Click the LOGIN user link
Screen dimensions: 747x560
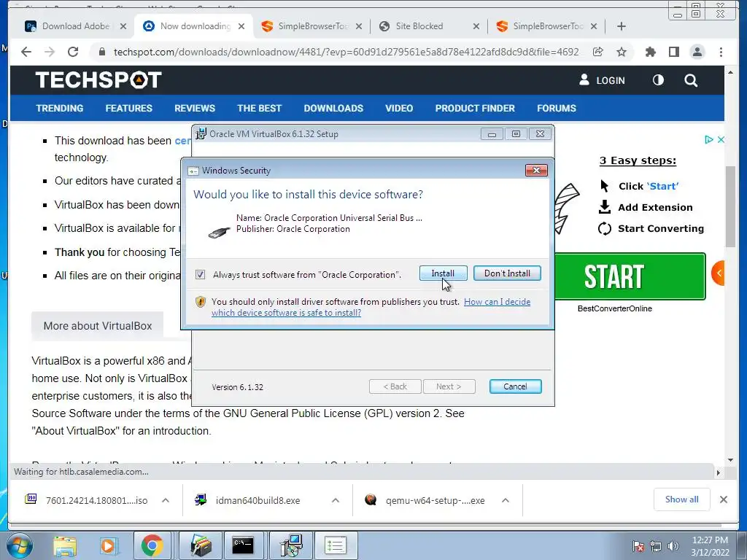[602, 80]
